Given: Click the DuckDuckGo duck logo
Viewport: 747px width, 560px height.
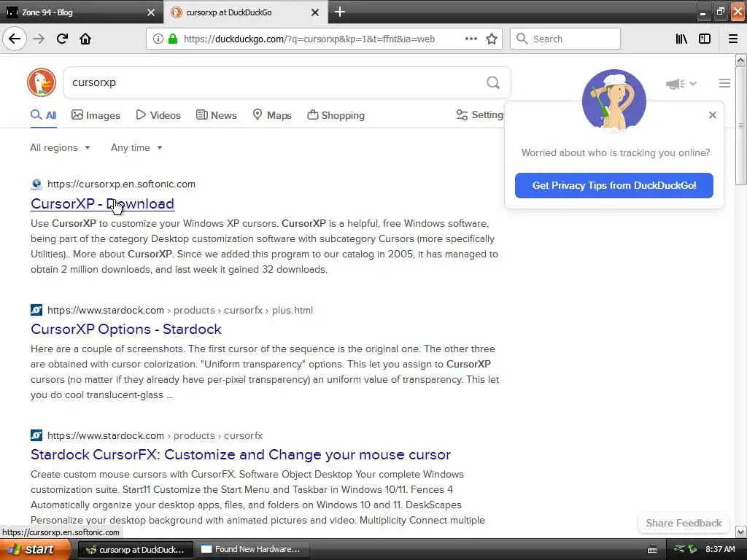Looking at the screenshot, I should (42, 82).
